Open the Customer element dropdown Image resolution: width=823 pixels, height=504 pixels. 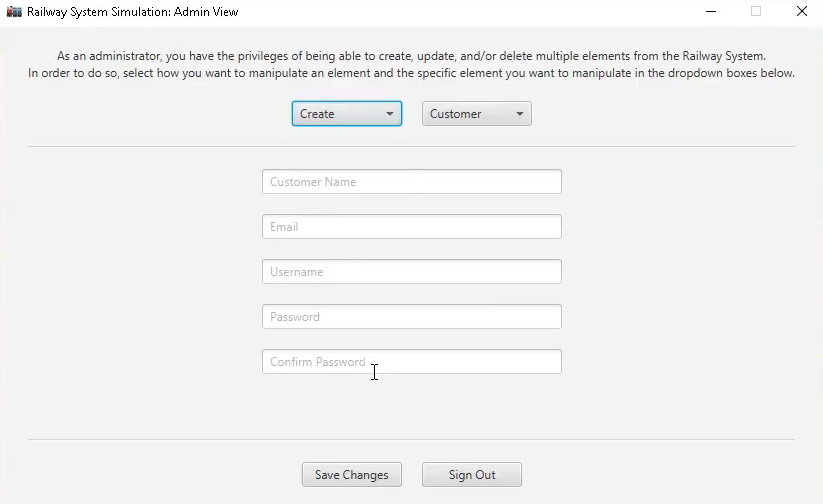point(477,114)
